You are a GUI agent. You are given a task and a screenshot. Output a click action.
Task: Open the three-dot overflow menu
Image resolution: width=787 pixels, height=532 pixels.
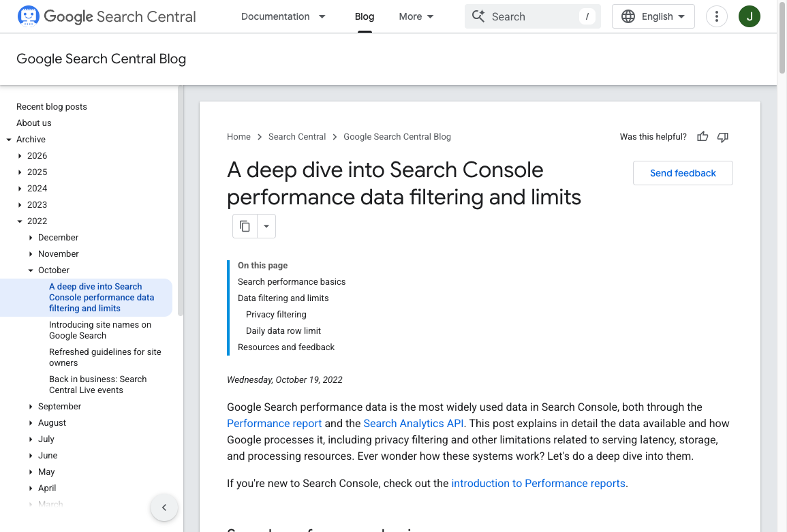[717, 16]
